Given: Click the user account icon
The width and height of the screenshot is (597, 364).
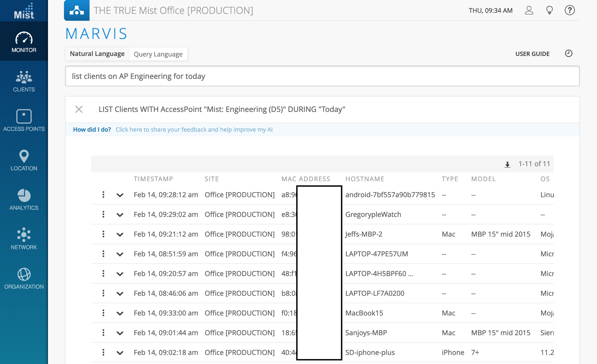Looking at the screenshot, I should 529,10.
